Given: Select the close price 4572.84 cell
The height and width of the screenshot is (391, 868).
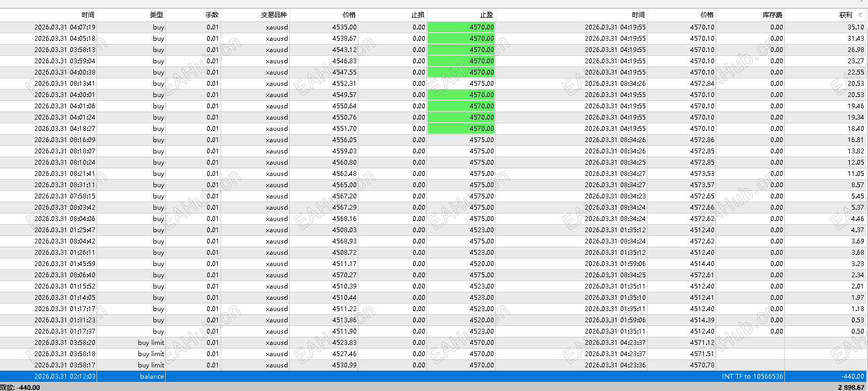Looking at the screenshot, I should point(702,84).
